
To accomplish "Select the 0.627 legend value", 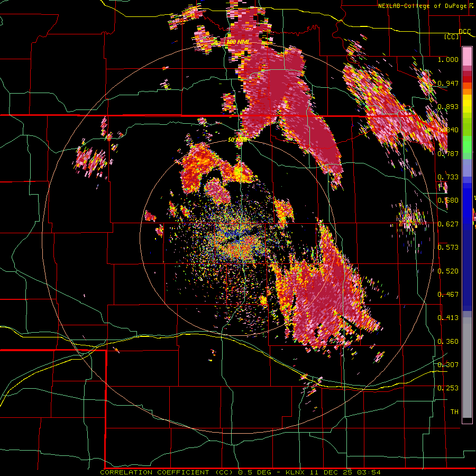I will [448, 224].
